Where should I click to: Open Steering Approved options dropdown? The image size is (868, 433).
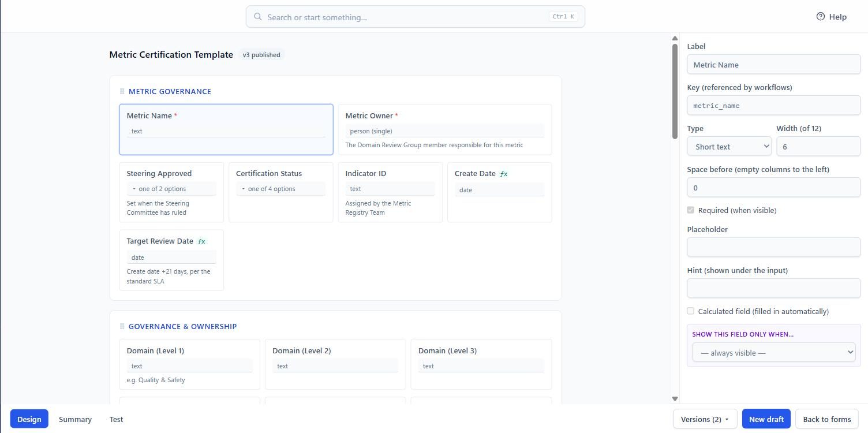pos(171,189)
